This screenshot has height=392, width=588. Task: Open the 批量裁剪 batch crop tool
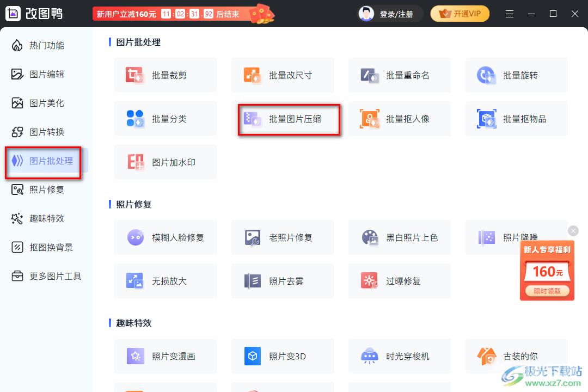pyautogui.click(x=166, y=75)
